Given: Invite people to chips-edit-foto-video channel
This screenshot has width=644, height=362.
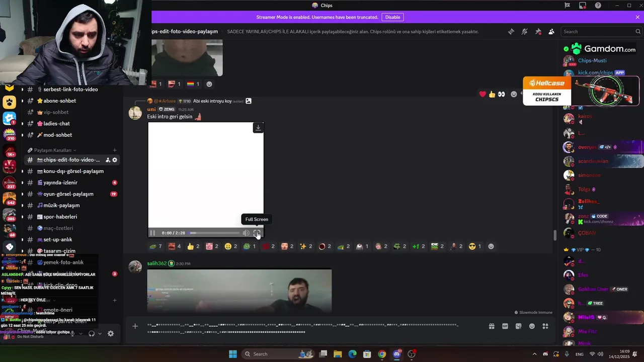Looking at the screenshot, I should click(x=108, y=160).
